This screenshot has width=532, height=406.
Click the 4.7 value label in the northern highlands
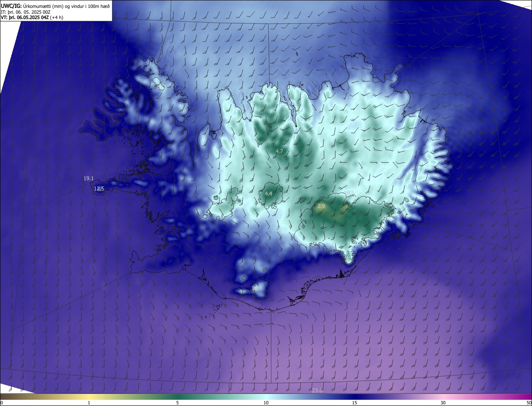point(279,152)
